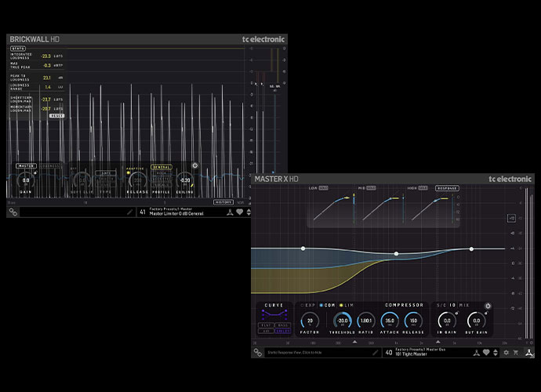Screen dimensions: 541x392
Task: Click the HIGH band transfer curve thumbnail
Action: coord(432,208)
